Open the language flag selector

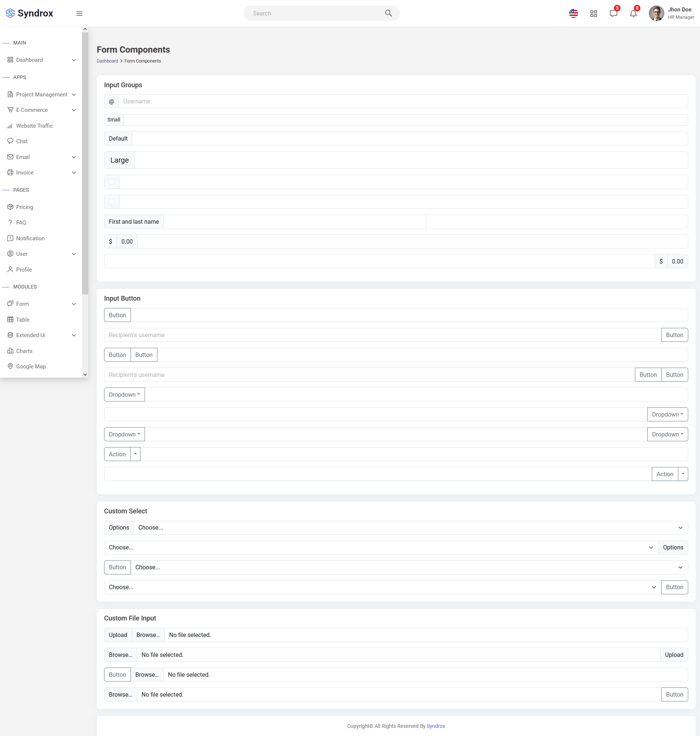[x=573, y=14]
